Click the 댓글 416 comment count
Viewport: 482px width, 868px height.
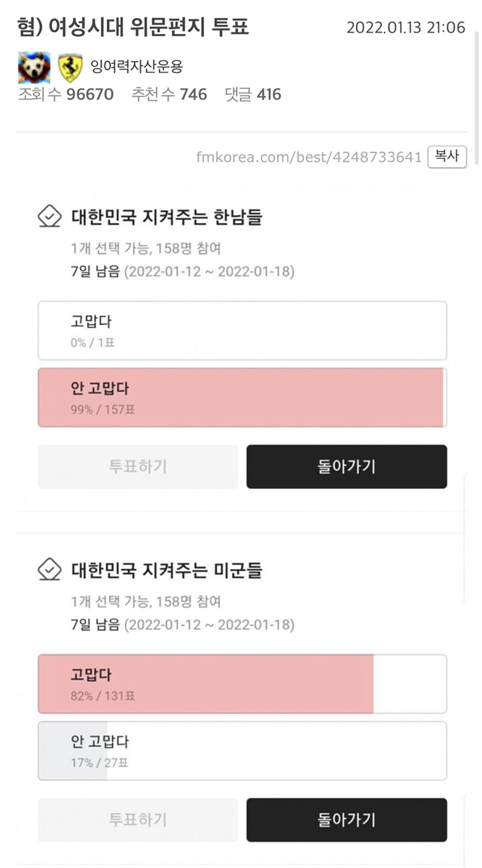coord(253,95)
